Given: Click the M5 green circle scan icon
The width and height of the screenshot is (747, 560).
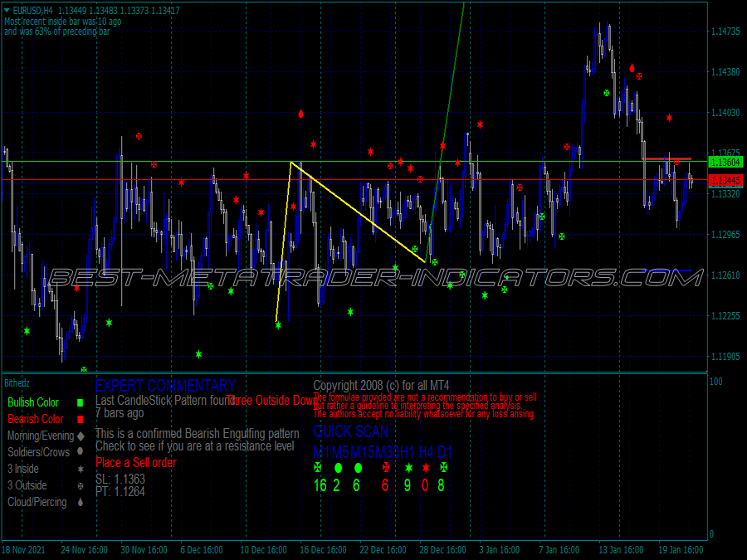Looking at the screenshot, I should (339, 468).
